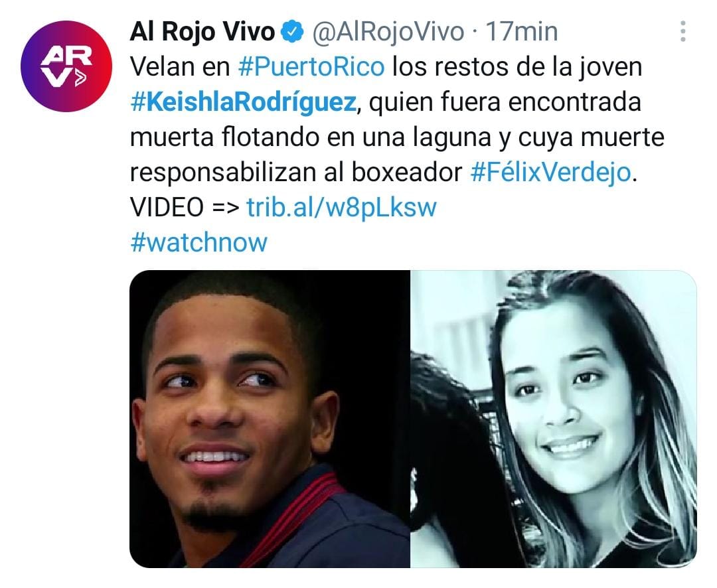Open the @AlRojoVivo handle link
This screenshot has height=588, width=717.
388,32
